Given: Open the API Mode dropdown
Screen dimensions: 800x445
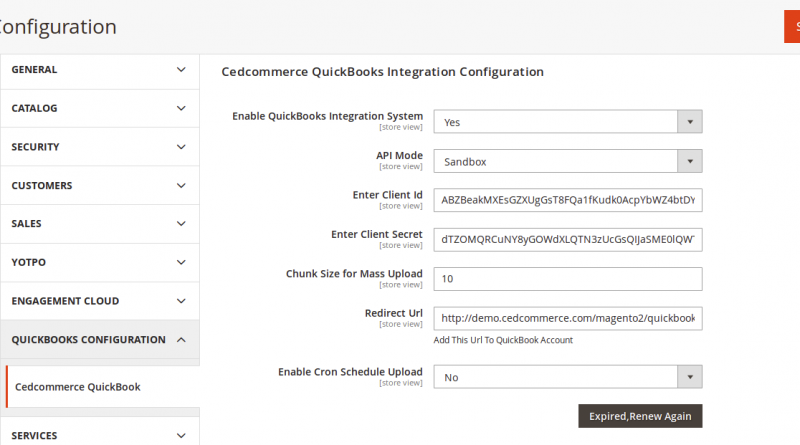Looking at the screenshot, I should coord(567,161).
